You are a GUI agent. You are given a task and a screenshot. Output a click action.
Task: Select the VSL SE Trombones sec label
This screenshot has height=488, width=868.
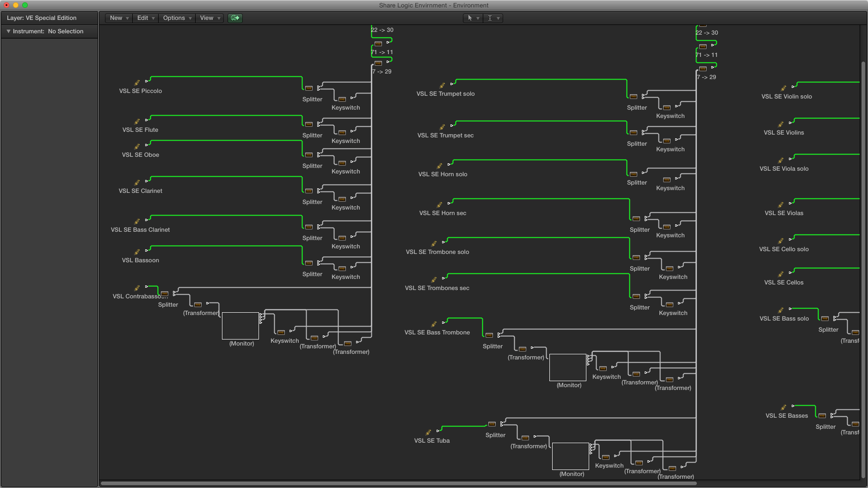click(437, 288)
